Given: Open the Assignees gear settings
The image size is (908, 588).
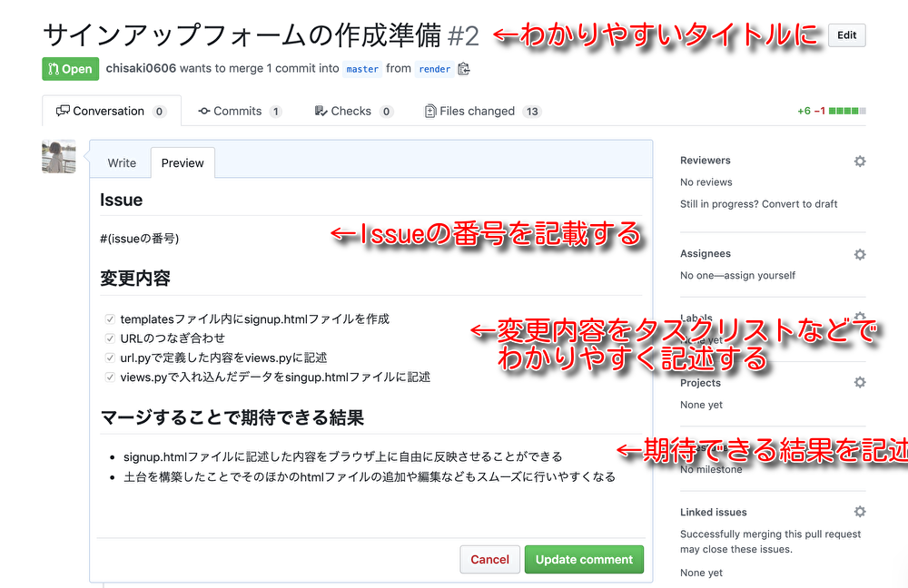Looking at the screenshot, I should pos(860,255).
